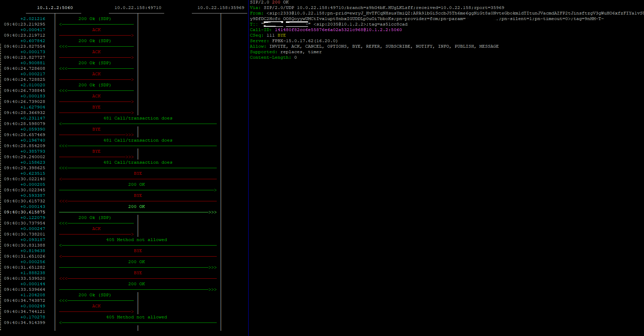Select the Allow methods header line
Image resolution: width=644 pixels, height=336 pixels.
pyautogui.click(x=374, y=46)
